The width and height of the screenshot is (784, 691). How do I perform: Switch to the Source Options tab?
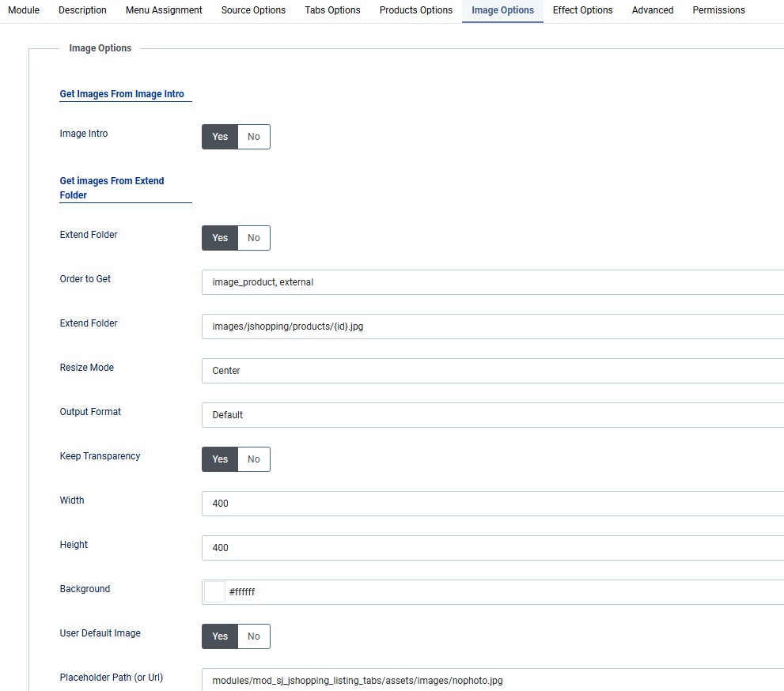tap(253, 10)
